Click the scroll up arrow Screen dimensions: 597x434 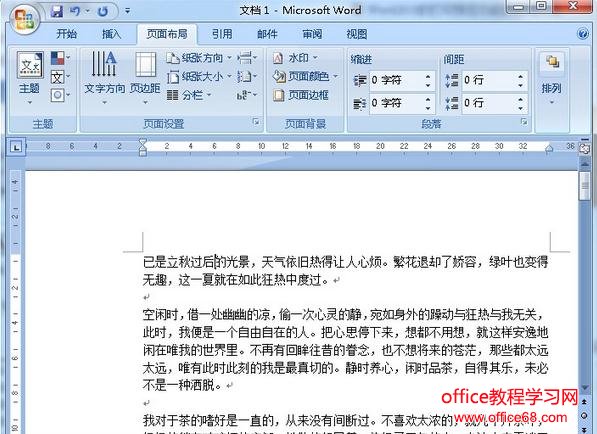(x=584, y=164)
